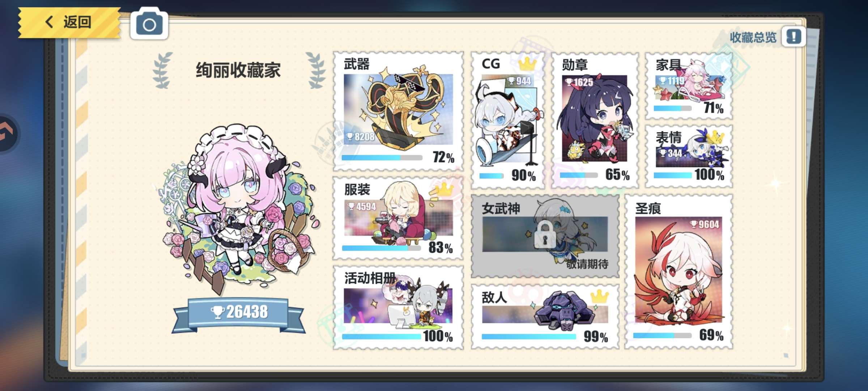Click the 武器 72% progress bar
868x391 pixels.
point(382,158)
